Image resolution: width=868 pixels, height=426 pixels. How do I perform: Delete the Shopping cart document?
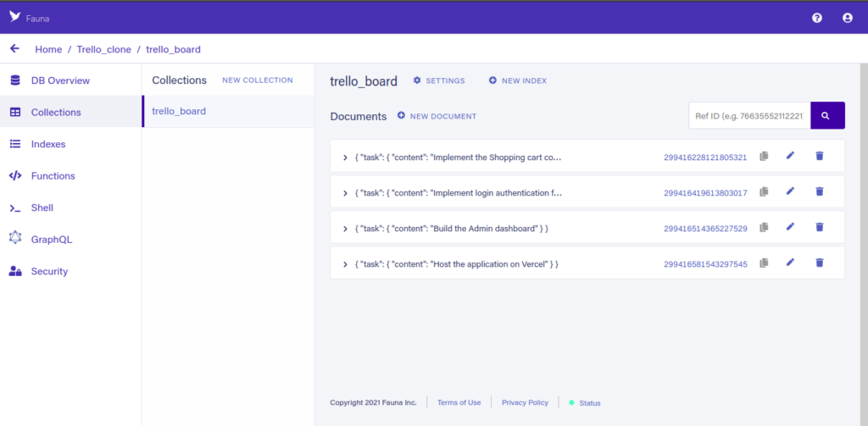[820, 156]
